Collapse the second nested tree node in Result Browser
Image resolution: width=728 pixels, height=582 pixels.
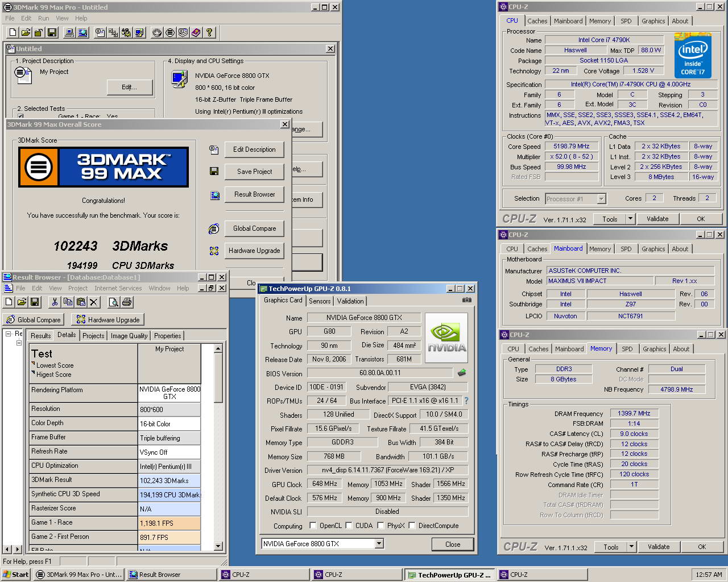(x=19, y=343)
